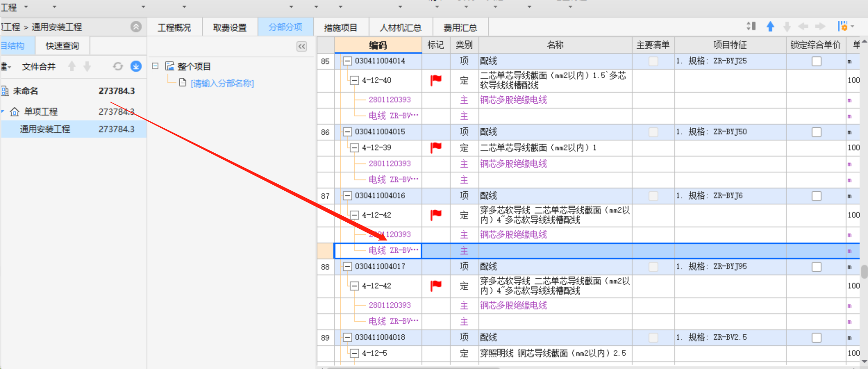Click the red flag on row 4-12-39
This screenshot has width=868, height=369.
[x=436, y=148]
